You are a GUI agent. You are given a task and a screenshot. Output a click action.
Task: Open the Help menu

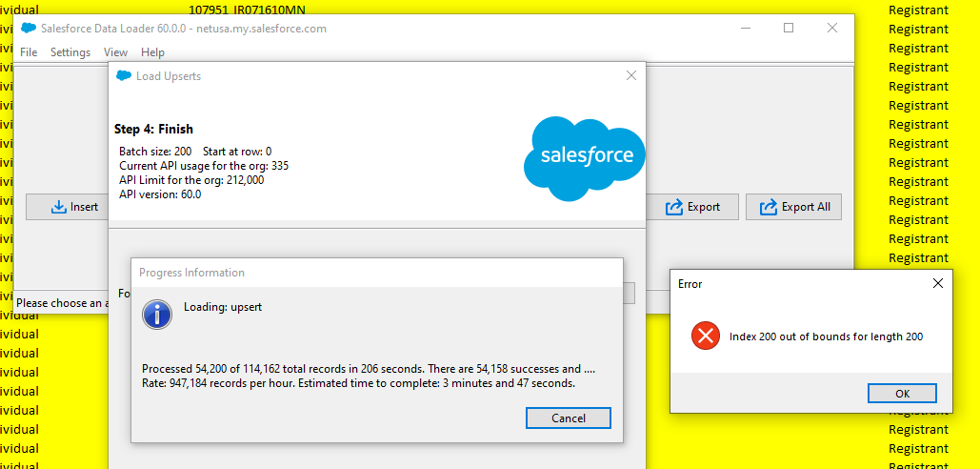[x=152, y=51]
